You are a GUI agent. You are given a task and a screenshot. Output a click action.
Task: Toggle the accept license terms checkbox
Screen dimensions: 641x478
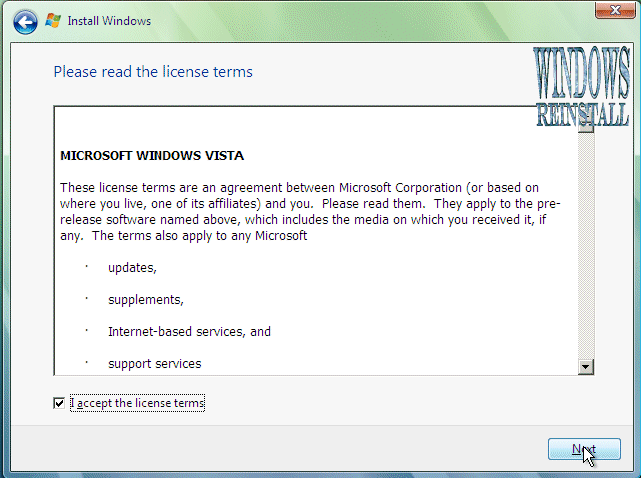coord(60,403)
